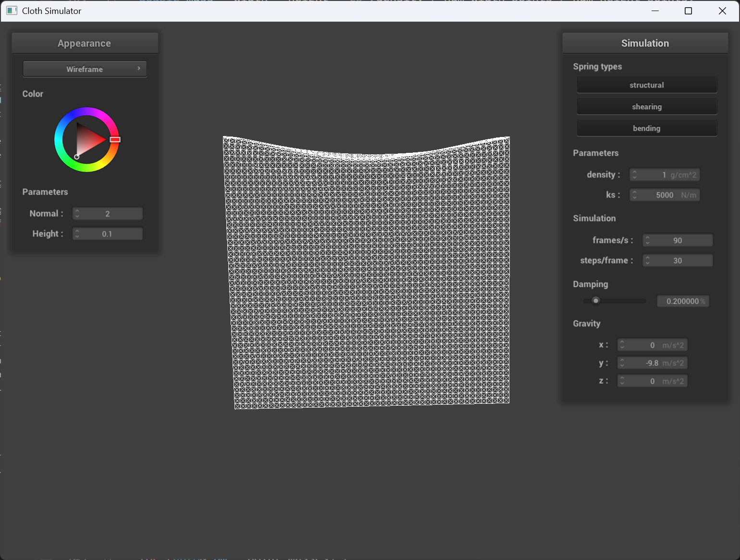Click the density value field
Viewport: 740px width, 560px height.
pos(665,174)
